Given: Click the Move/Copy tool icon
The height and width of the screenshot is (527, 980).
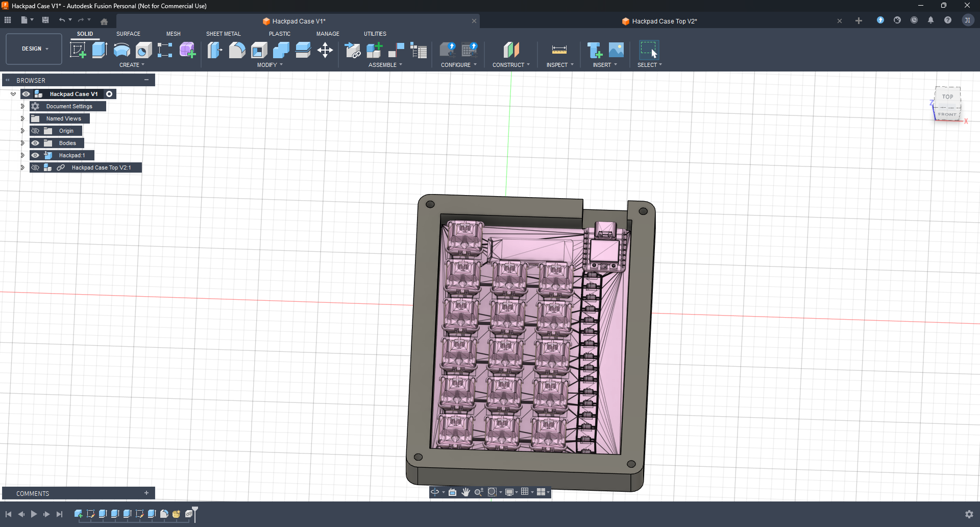Looking at the screenshot, I should click(325, 50).
